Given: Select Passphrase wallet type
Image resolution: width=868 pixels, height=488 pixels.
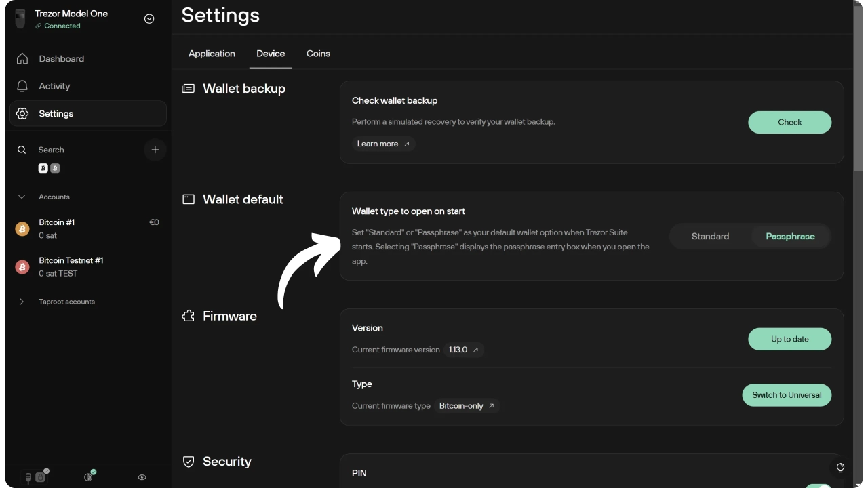Looking at the screenshot, I should [x=791, y=237].
